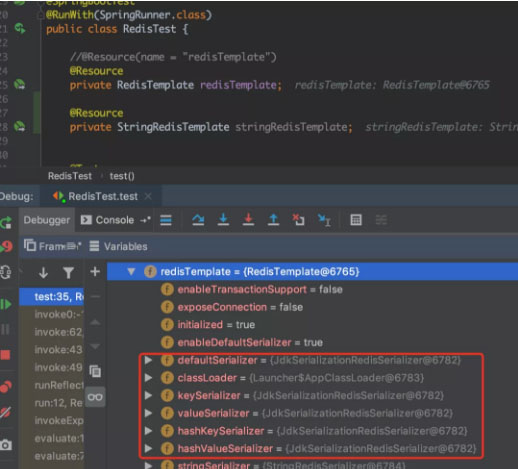The width and height of the screenshot is (518, 469).
Task: Expand the valueSerializer node
Action: pos(148,413)
